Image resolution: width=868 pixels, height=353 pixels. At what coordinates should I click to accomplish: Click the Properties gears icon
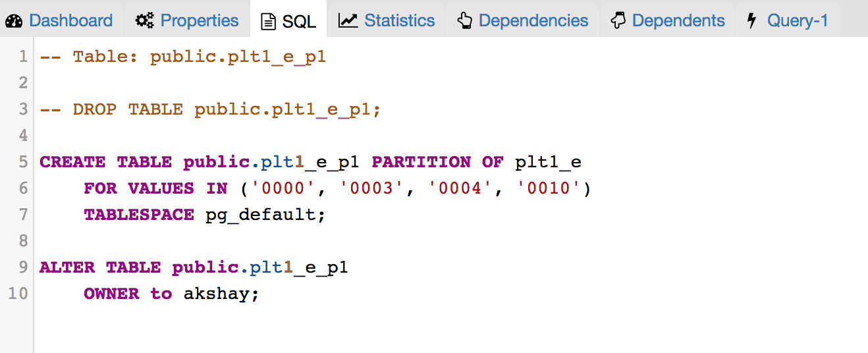[144, 21]
